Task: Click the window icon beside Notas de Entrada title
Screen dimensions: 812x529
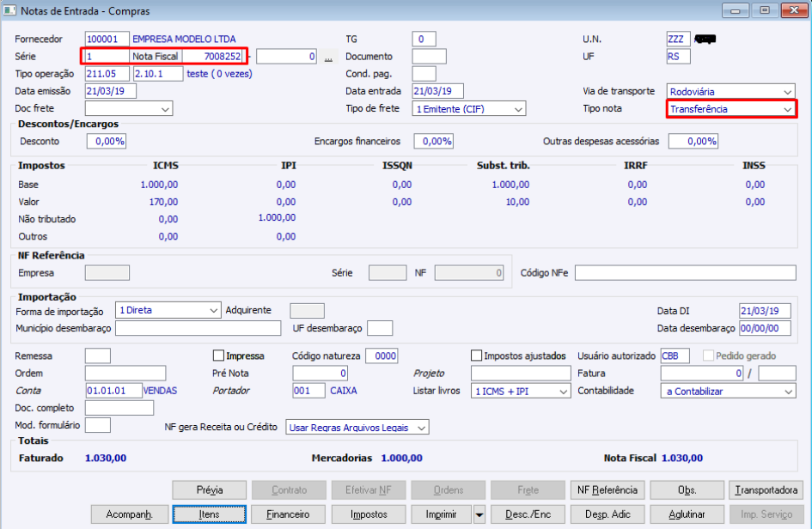Action: (9, 10)
